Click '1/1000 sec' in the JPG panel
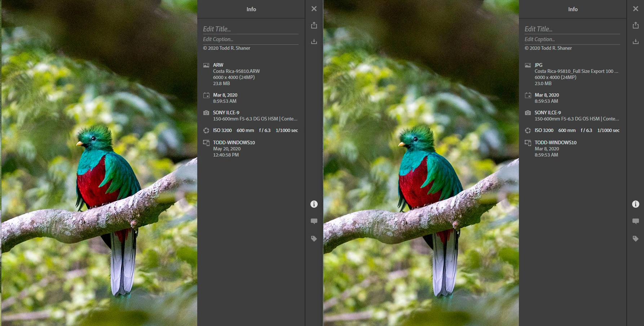 click(x=608, y=130)
